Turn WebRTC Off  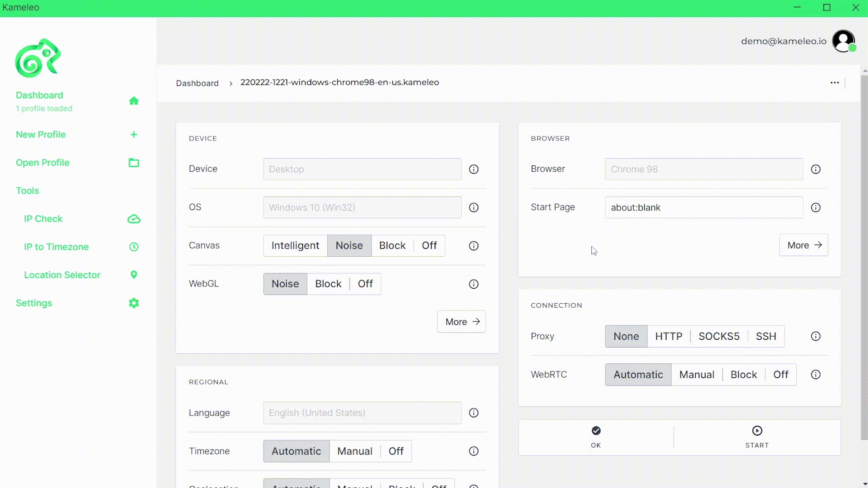(x=781, y=375)
